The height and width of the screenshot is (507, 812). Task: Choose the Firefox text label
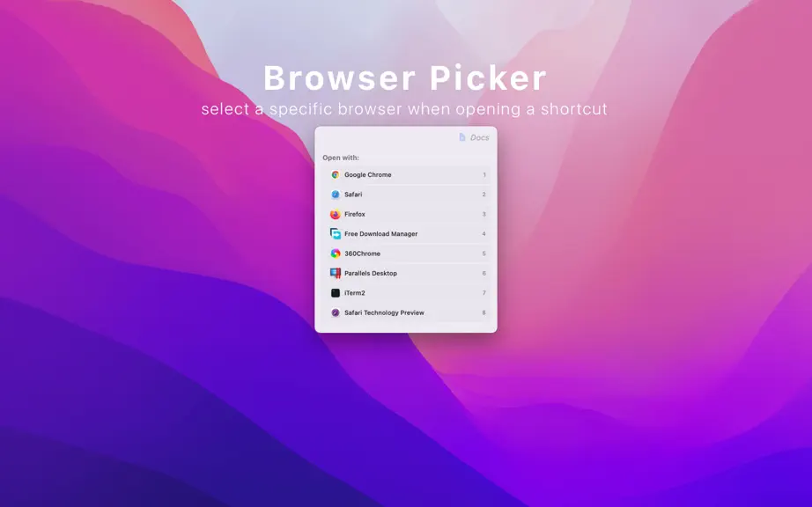(x=355, y=214)
